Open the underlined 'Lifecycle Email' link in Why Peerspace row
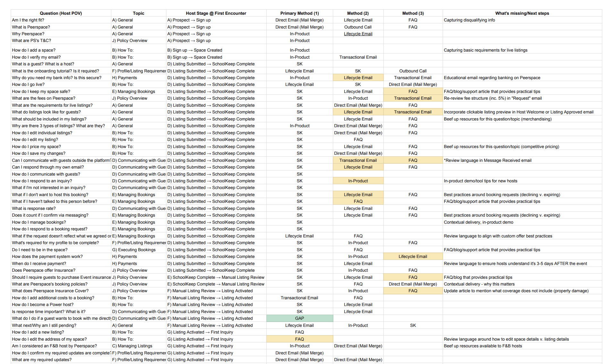613x364 pixels. 358,34
